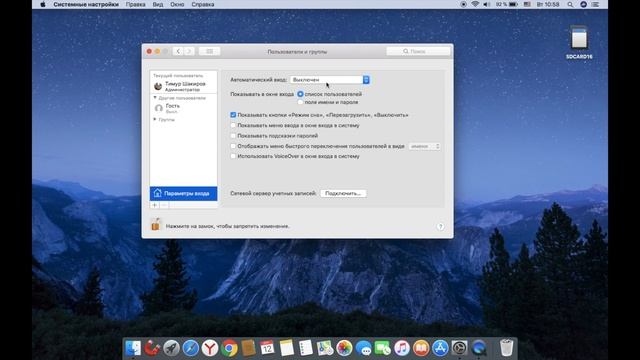Go back in System Preferences toolbar
Screen dimensions: 640x360
click(x=178, y=51)
